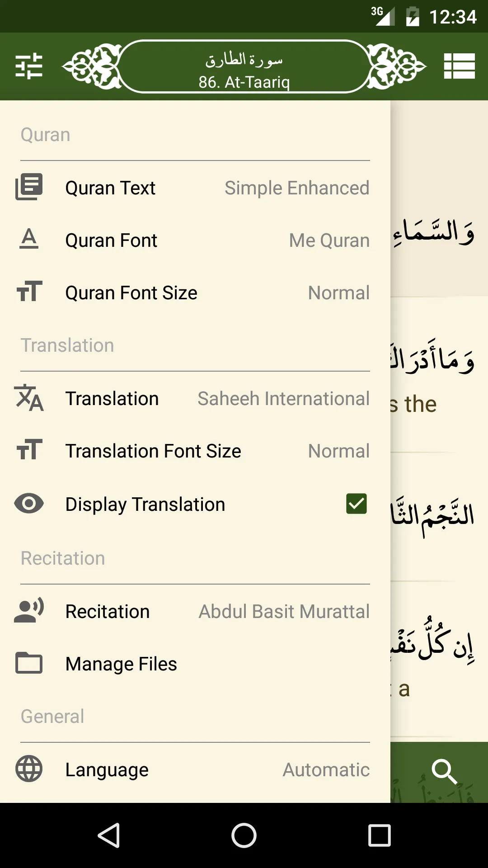Tap the Manage Files folder icon
Image resolution: width=488 pixels, height=868 pixels.
click(29, 663)
